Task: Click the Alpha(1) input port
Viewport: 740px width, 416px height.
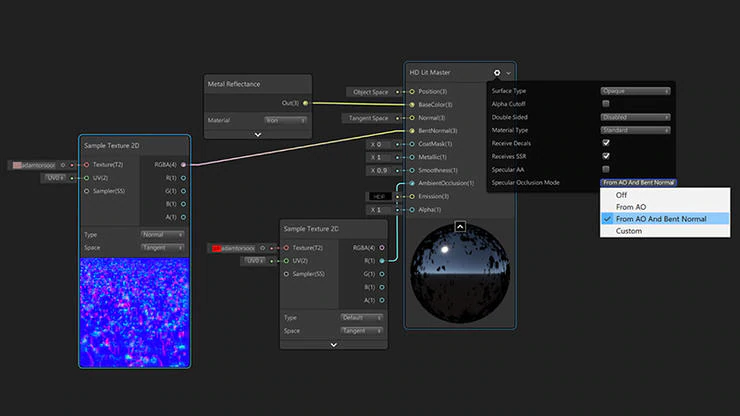Action: 412,210
